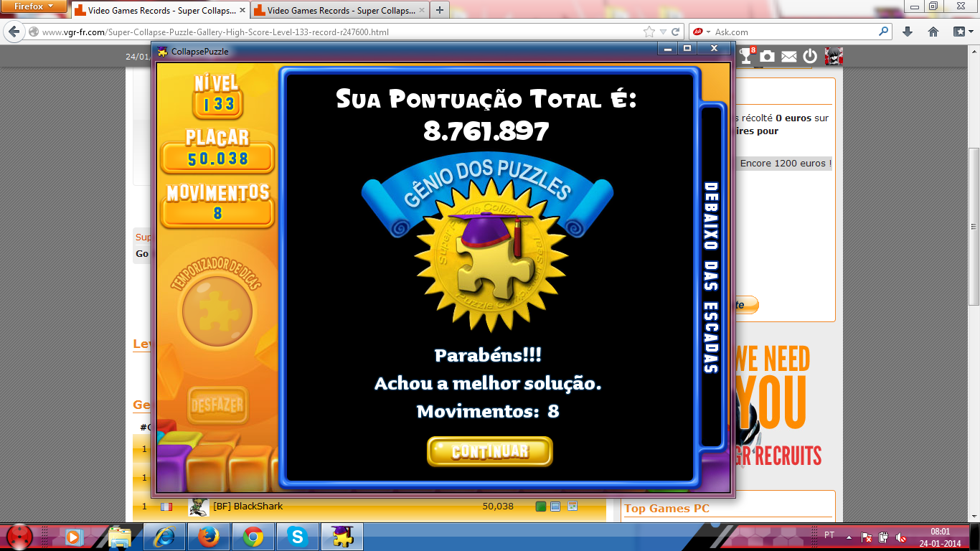Open site messages envelope icon

coord(789,56)
